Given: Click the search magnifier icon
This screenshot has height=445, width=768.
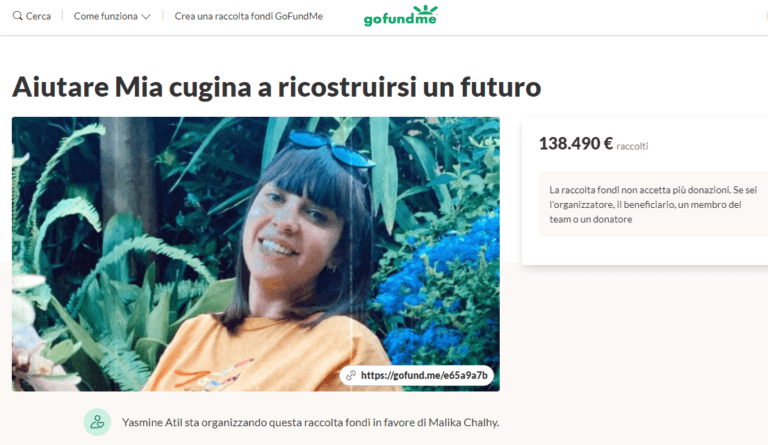Looking at the screenshot, I should pyautogui.click(x=17, y=16).
